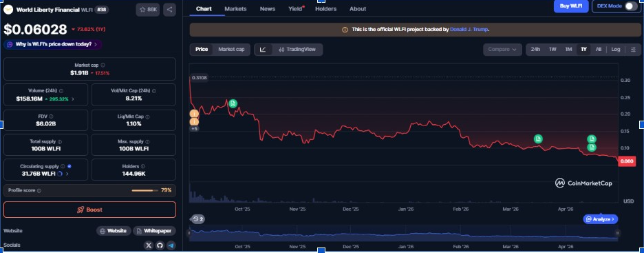Set chart range to 1Y
The height and width of the screenshot is (253, 644).
583,50
